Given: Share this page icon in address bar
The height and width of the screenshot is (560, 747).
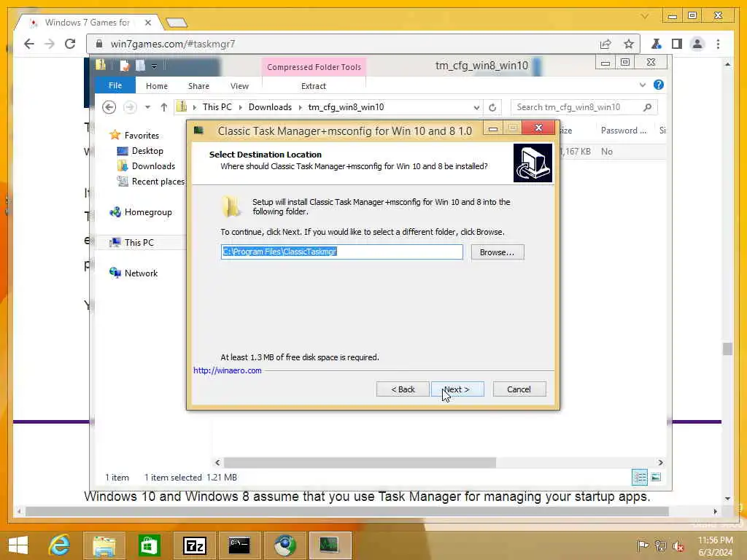Looking at the screenshot, I should click(x=605, y=44).
